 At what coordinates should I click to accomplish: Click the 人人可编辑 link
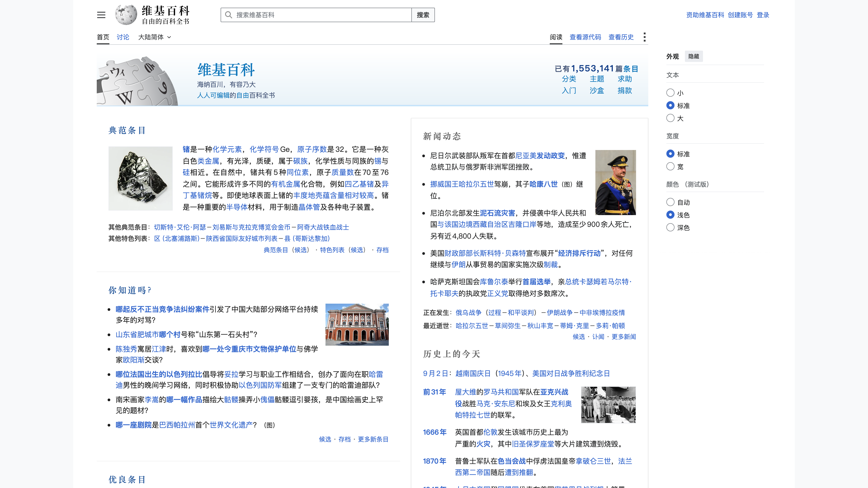coord(213,95)
